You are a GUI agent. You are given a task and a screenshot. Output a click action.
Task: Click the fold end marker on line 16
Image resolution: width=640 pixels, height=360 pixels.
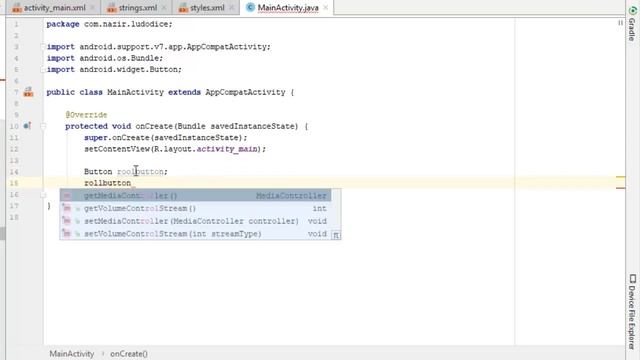pos(43,195)
